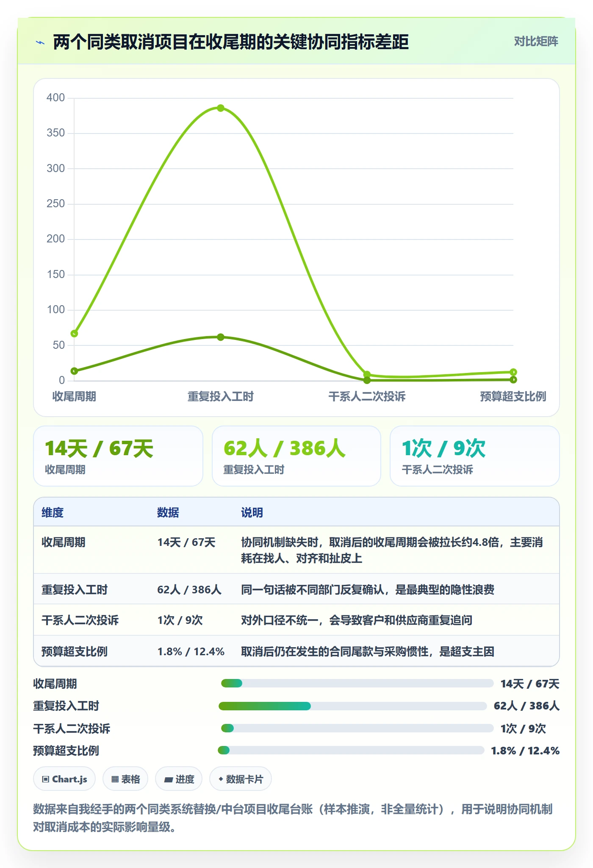This screenshot has height=868, width=593.
Task: Click the footnote starting with 数据来自我经手的
Action: coord(293,818)
